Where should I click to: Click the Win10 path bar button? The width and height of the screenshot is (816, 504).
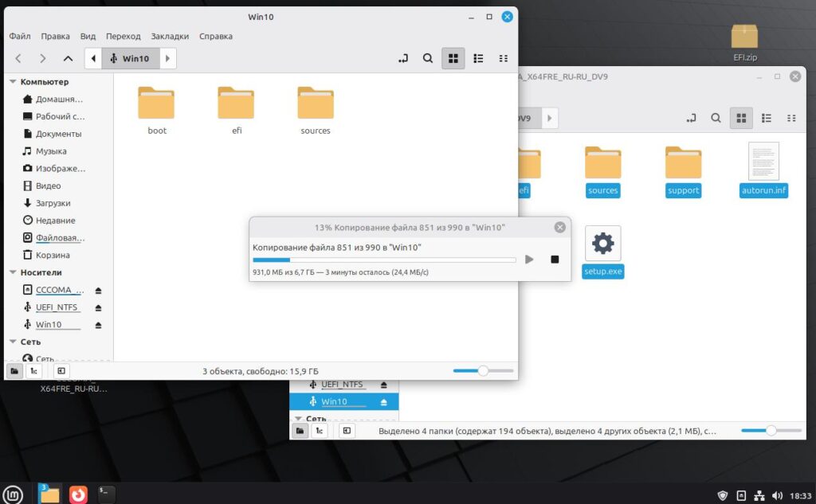pos(130,58)
